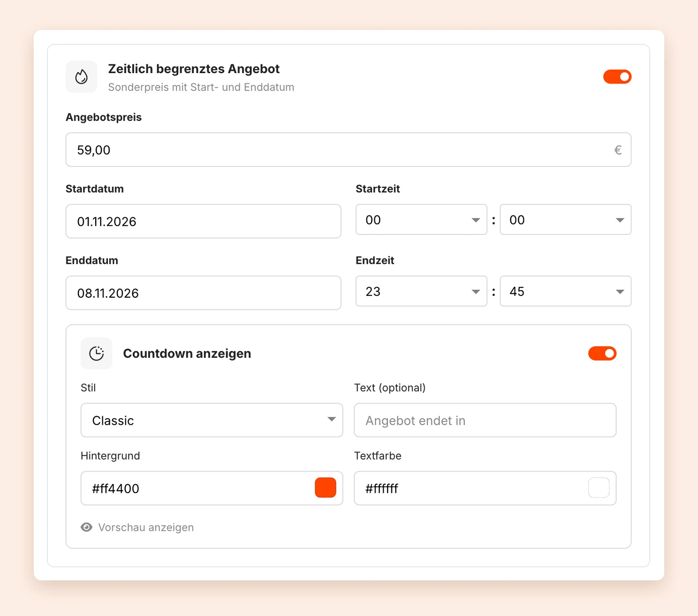This screenshot has height=616, width=698.
Task: Click the Enddatum label
Action: click(92, 261)
